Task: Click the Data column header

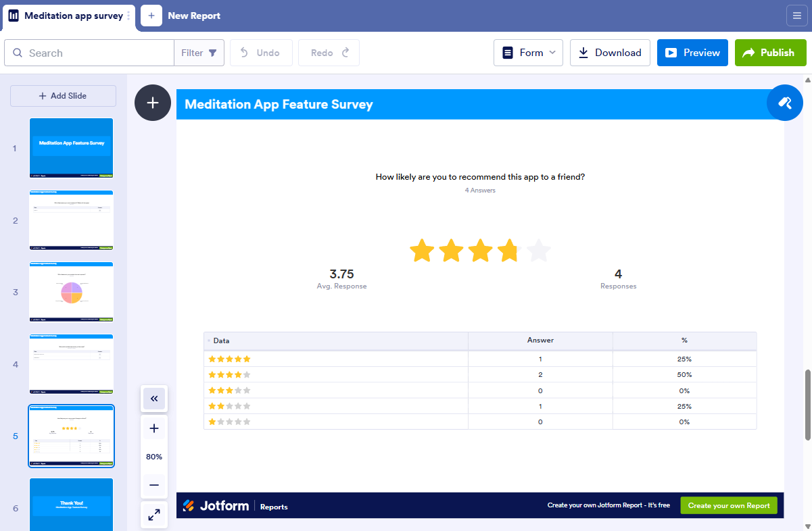Action: coord(336,340)
